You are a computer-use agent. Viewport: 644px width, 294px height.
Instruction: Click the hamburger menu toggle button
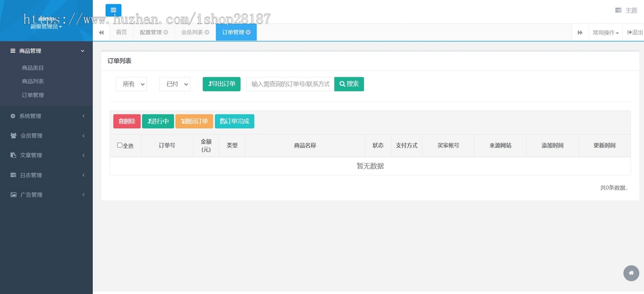(x=113, y=10)
